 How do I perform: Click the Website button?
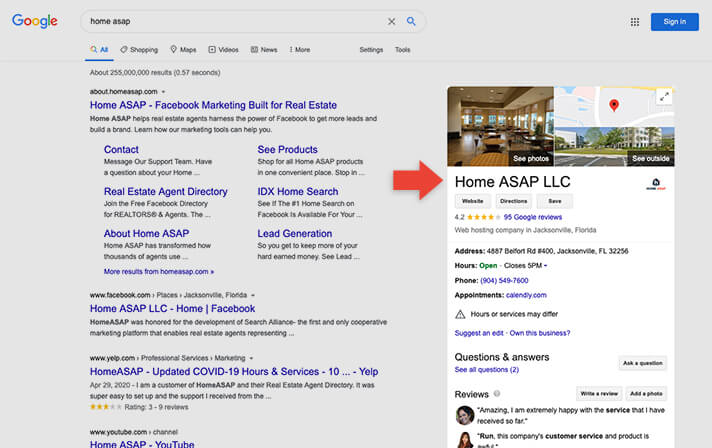click(x=472, y=201)
